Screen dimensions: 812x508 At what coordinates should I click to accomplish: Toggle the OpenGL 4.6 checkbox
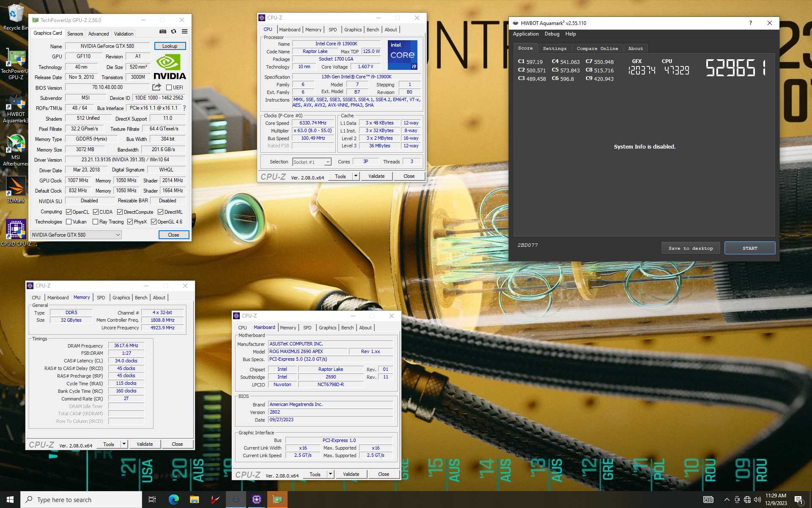click(154, 221)
